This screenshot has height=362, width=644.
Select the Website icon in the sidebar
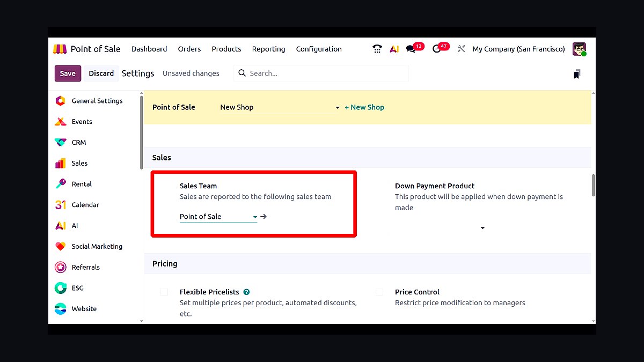(61, 309)
